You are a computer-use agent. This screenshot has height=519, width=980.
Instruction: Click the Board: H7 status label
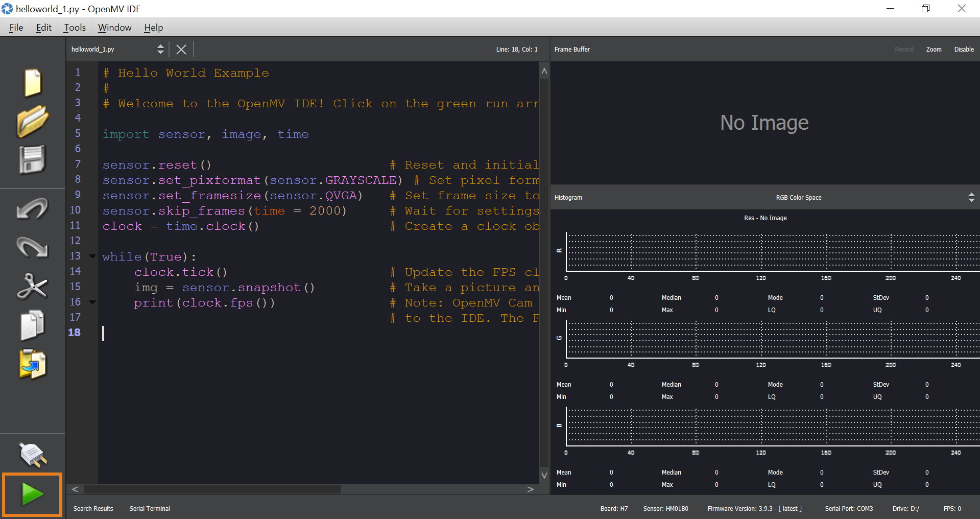pos(614,509)
